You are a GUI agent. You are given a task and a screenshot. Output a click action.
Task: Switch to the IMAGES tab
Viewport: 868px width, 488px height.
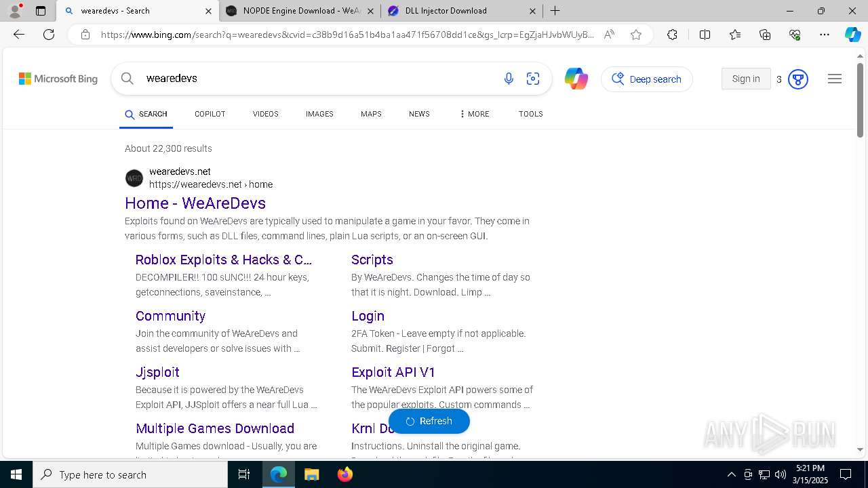(319, 114)
